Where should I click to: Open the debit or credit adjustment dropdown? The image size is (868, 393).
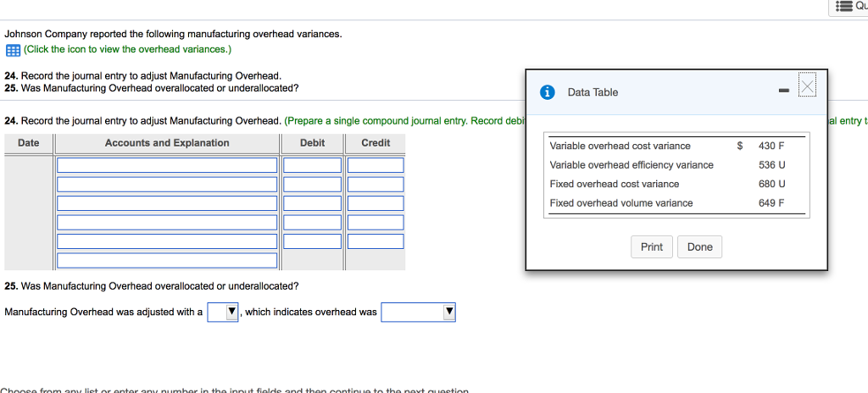tap(224, 313)
